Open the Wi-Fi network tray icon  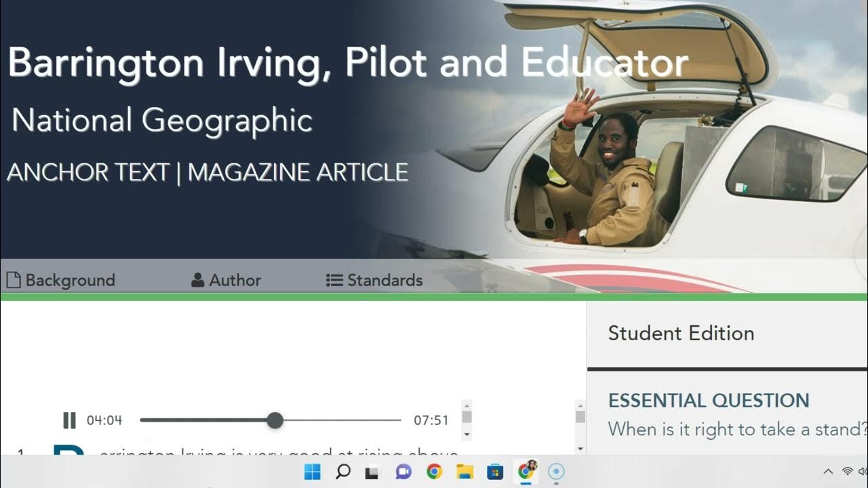click(848, 472)
